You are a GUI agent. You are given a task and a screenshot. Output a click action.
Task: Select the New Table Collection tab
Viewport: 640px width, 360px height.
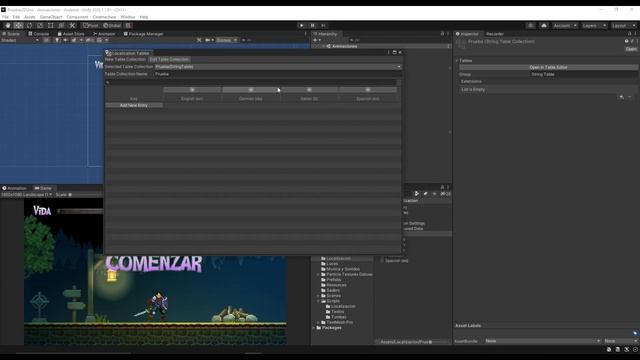[x=125, y=60]
